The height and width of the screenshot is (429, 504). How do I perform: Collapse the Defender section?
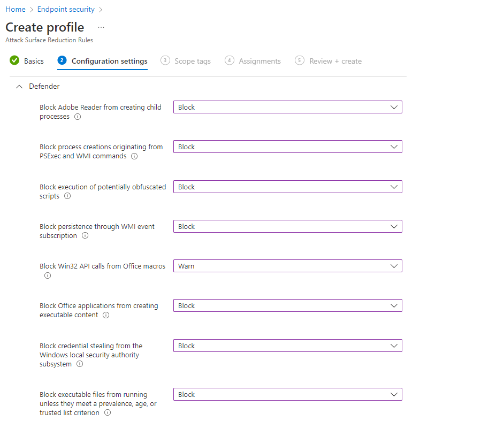19,87
